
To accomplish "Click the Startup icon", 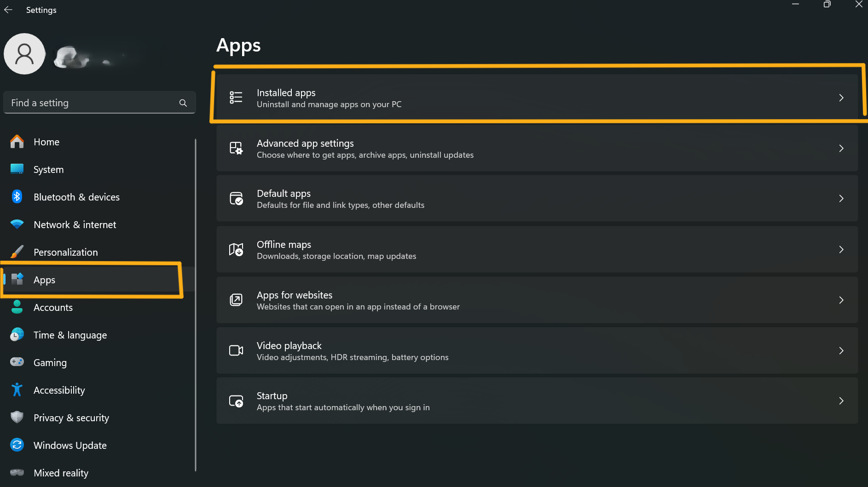I will [236, 401].
